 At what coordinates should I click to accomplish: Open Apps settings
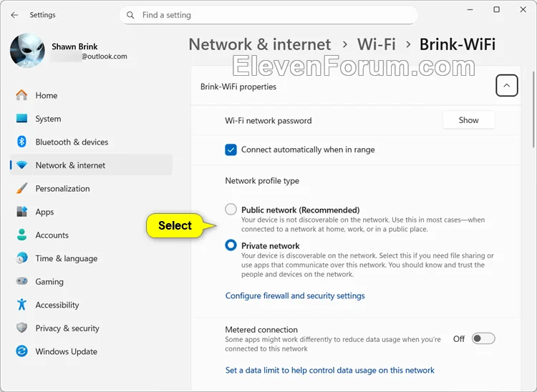[x=91, y=212]
